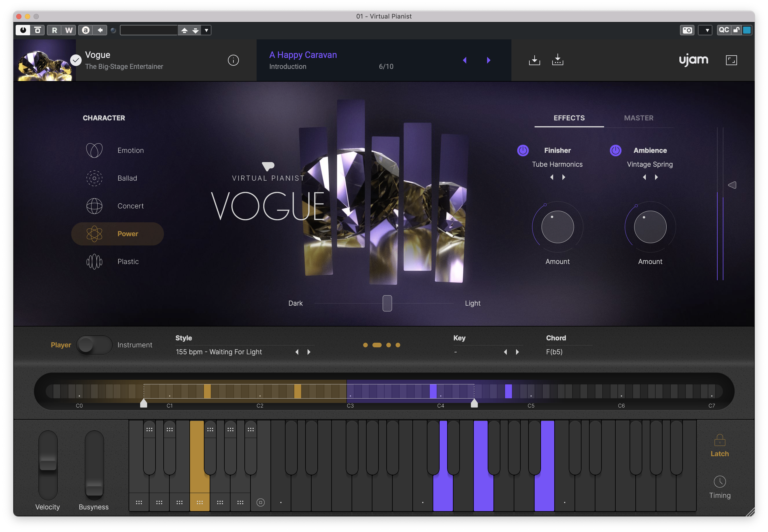The image size is (768, 532).
Task: Select the Ballad character icon
Action: coord(94,178)
